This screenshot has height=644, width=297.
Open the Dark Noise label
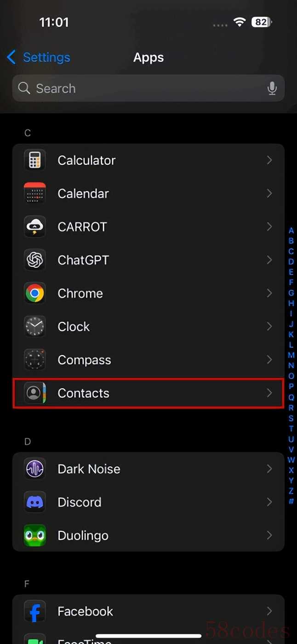pyautogui.click(x=89, y=469)
